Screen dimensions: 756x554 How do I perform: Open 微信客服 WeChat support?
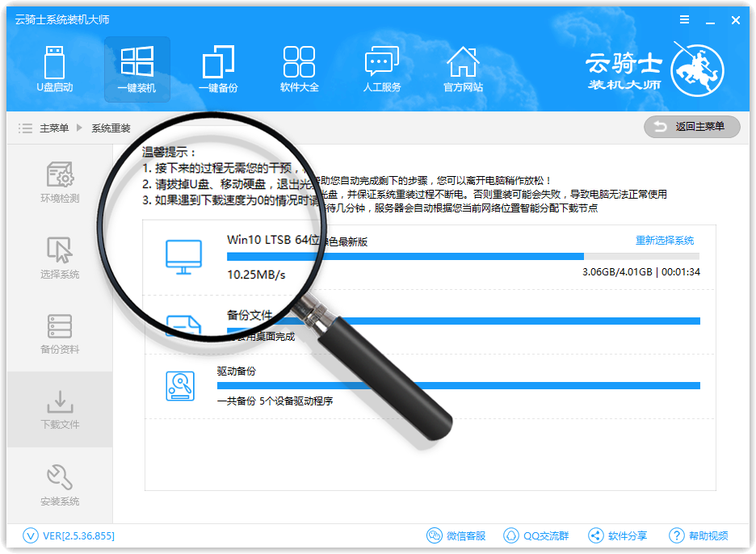tap(456, 535)
